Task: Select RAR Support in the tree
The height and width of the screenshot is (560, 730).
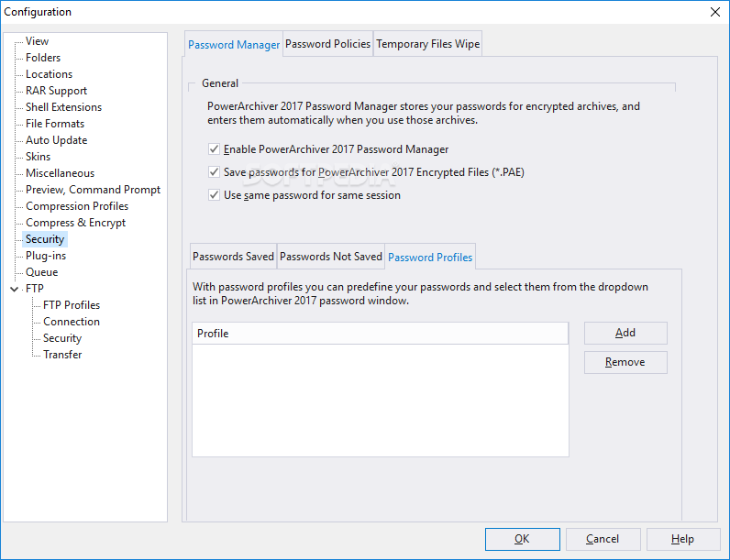Action: coord(56,91)
